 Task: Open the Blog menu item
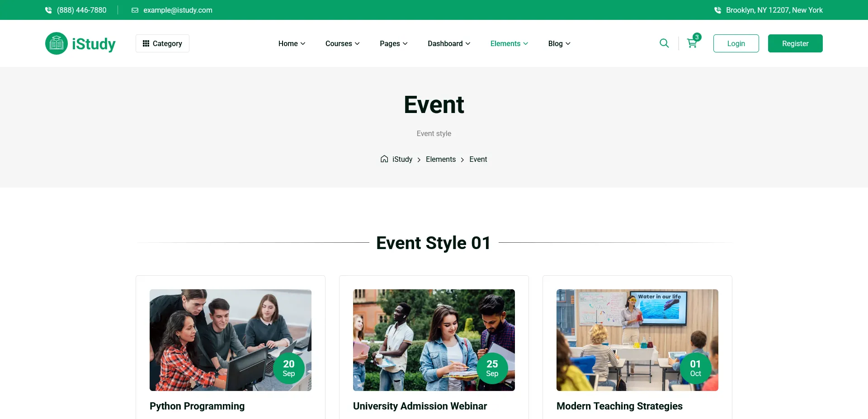pyautogui.click(x=559, y=43)
